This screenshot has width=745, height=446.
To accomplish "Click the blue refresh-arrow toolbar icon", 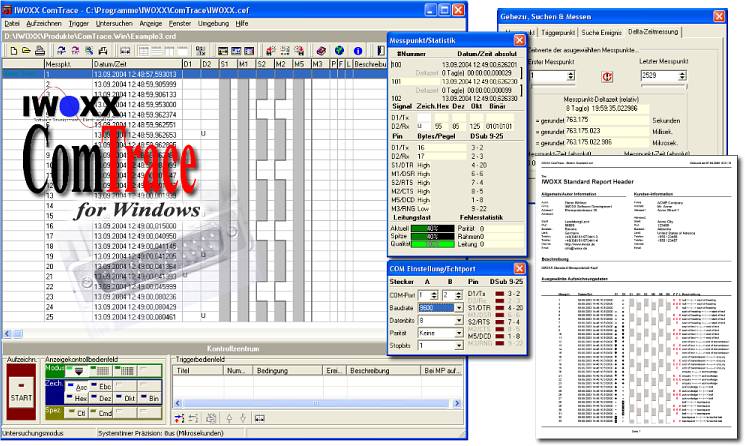I will [x=61, y=50].
